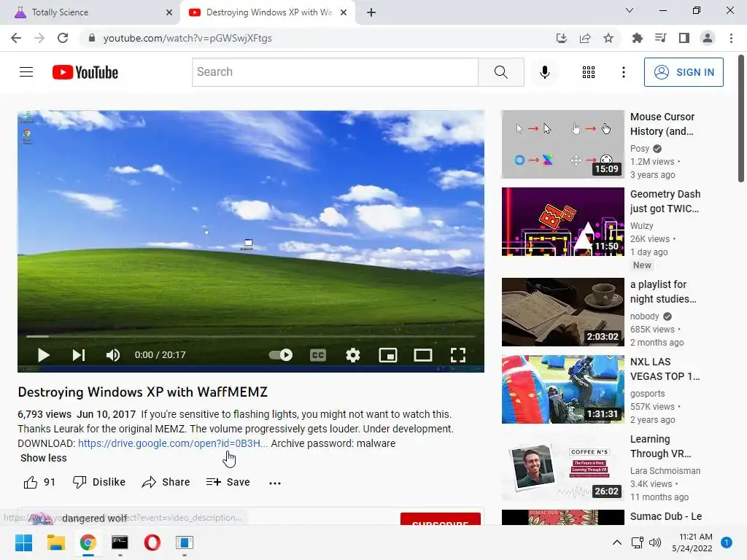Screen dimensions: 747x560
Task: Open NXL LAS VEGAS TOP video thumbnail
Action: pos(562,389)
